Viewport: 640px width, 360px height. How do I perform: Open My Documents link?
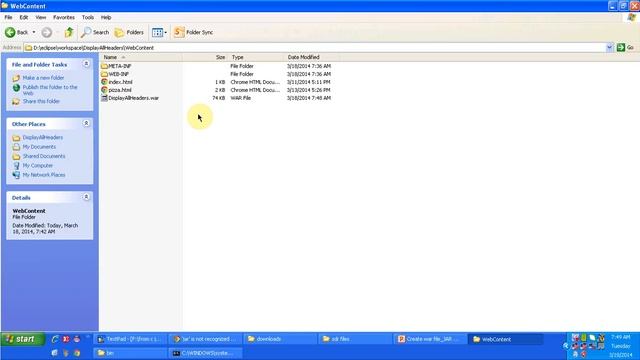point(39,147)
